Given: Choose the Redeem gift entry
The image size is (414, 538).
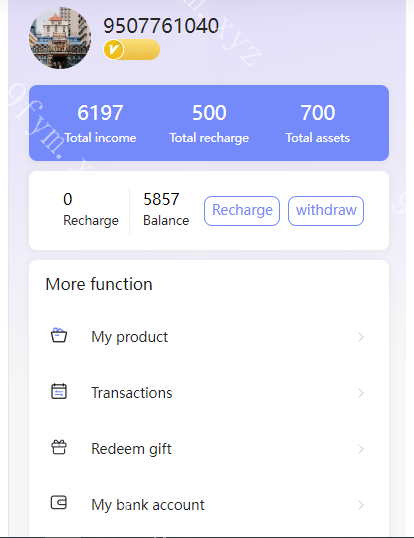Looking at the screenshot, I should pyautogui.click(x=209, y=449).
